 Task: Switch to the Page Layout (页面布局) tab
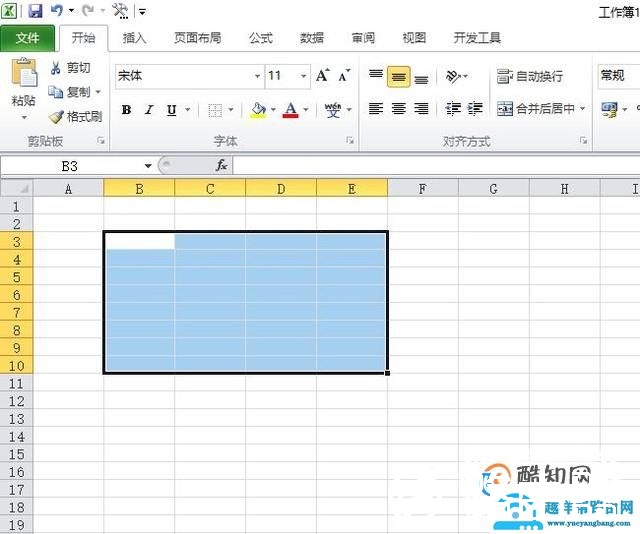point(198,38)
